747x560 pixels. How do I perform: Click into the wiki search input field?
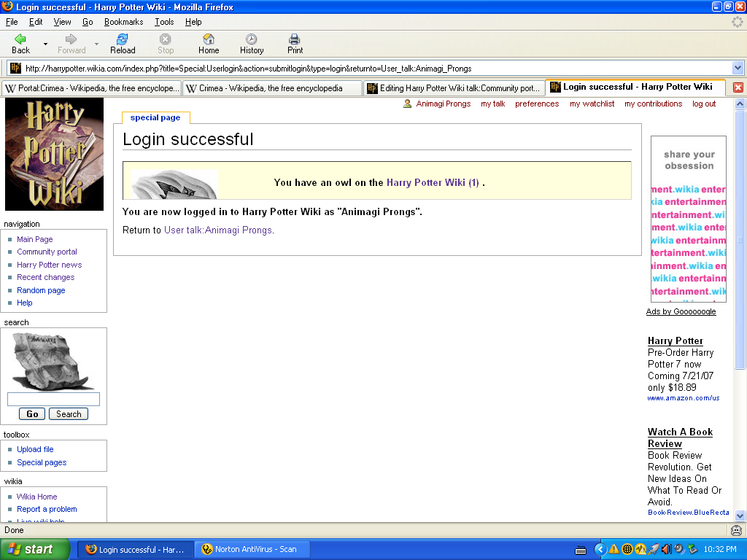coord(53,399)
